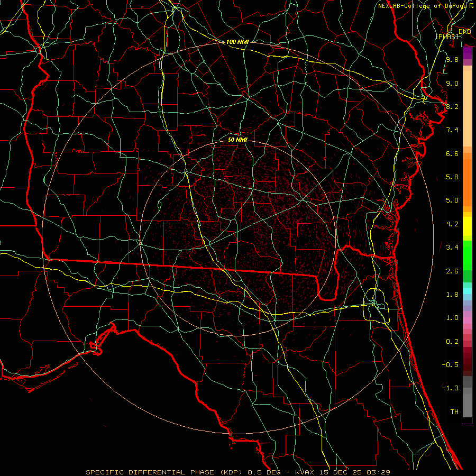Click the NEXLAB-College of DuPage watermark text
This screenshot has height=476, width=476.
click(423, 6)
